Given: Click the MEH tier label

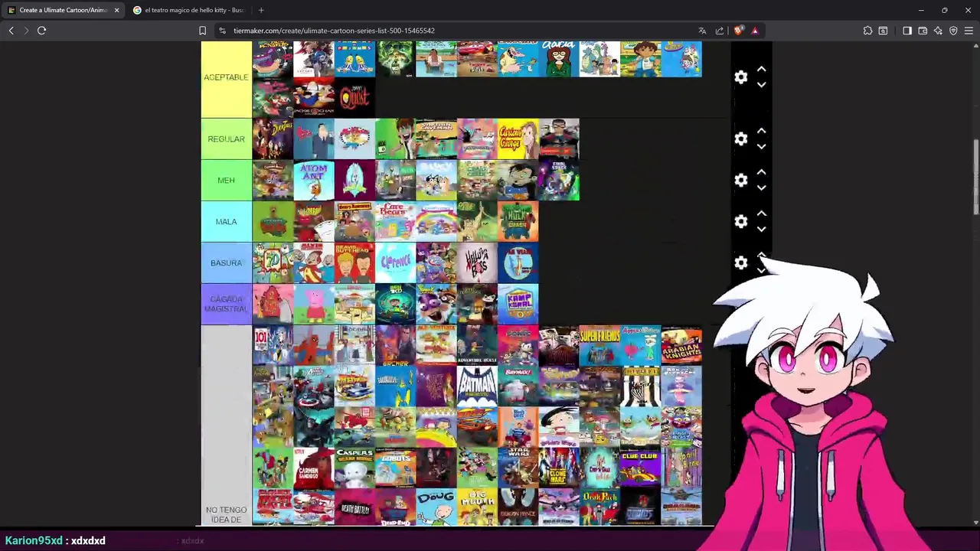Looking at the screenshot, I should pos(226,181).
